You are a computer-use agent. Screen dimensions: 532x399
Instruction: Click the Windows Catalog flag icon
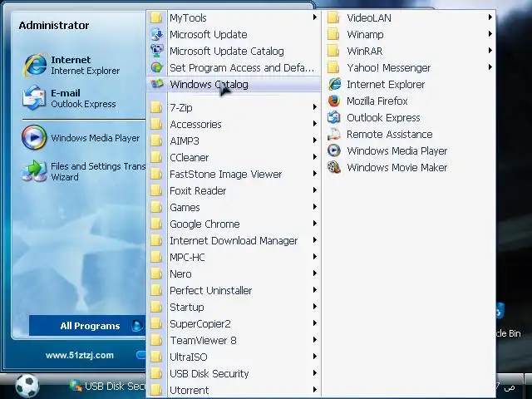click(157, 84)
